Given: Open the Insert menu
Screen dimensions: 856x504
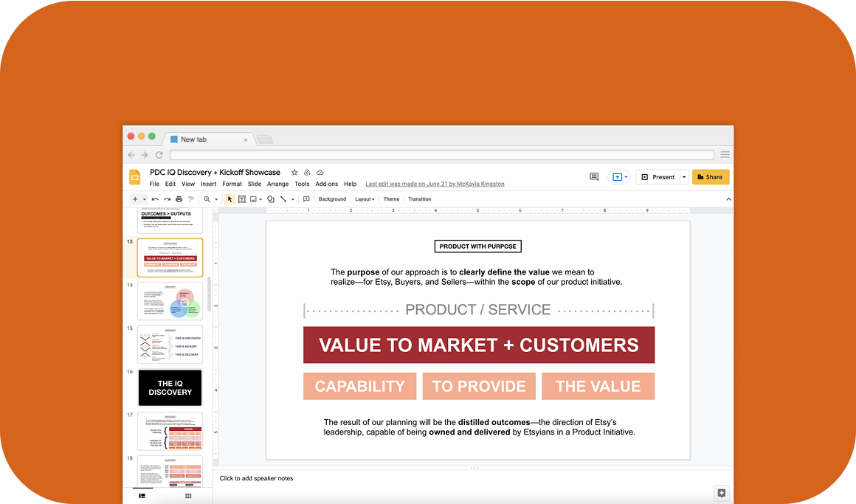Looking at the screenshot, I should (x=208, y=184).
